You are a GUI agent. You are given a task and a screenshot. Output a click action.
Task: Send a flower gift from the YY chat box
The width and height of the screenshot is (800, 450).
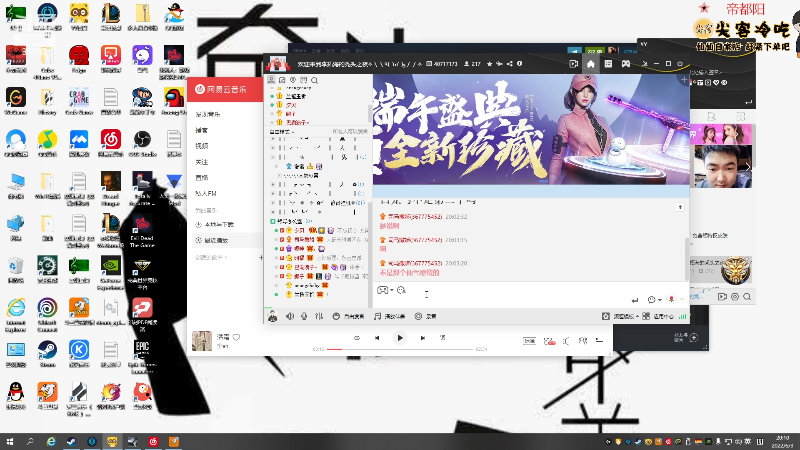671,299
